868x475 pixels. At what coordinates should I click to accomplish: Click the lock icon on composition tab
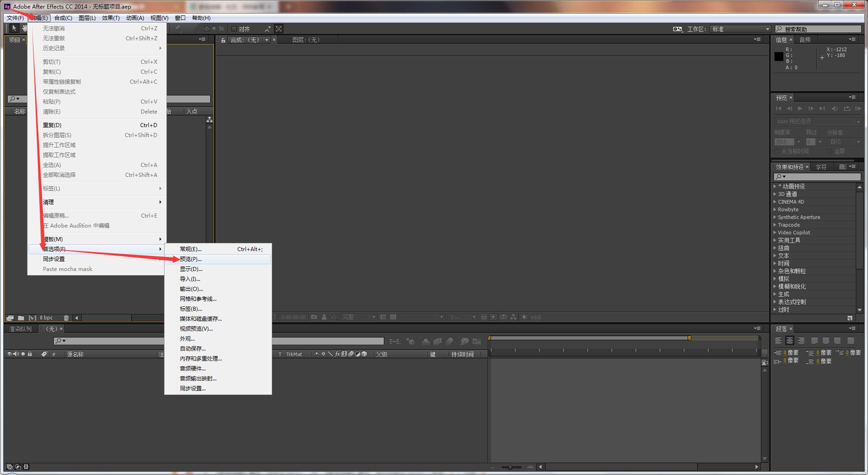coord(223,40)
